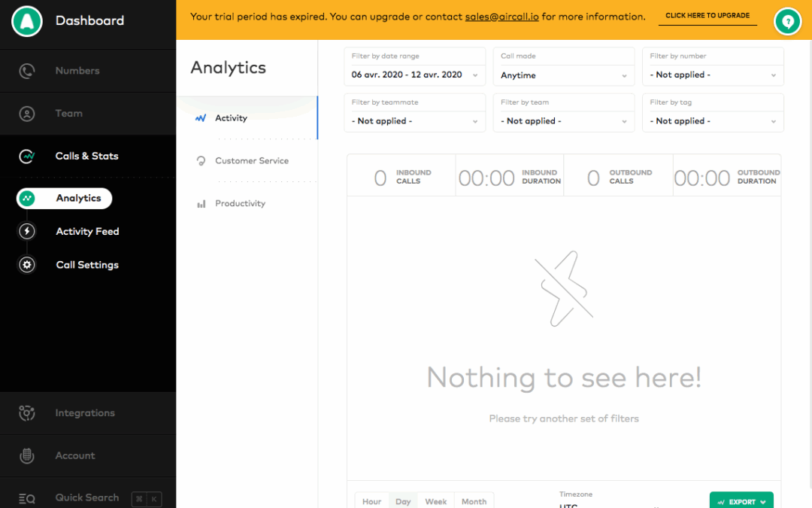Expand the Filter by teammate dropdown
Image resolution: width=812 pixels, height=508 pixels.
pos(414,120)
